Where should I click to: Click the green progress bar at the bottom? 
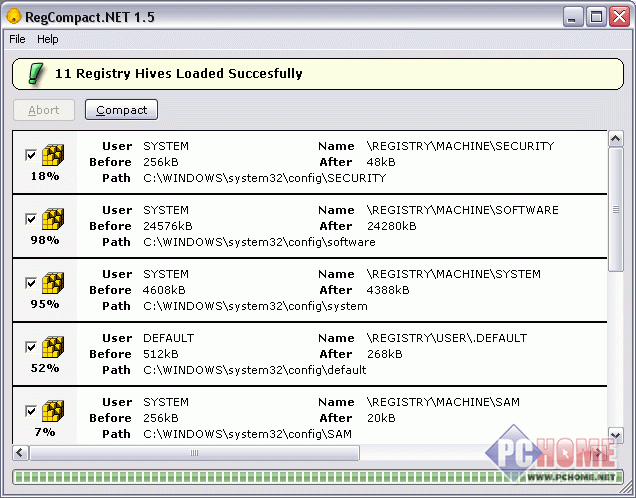pos(318,477)
